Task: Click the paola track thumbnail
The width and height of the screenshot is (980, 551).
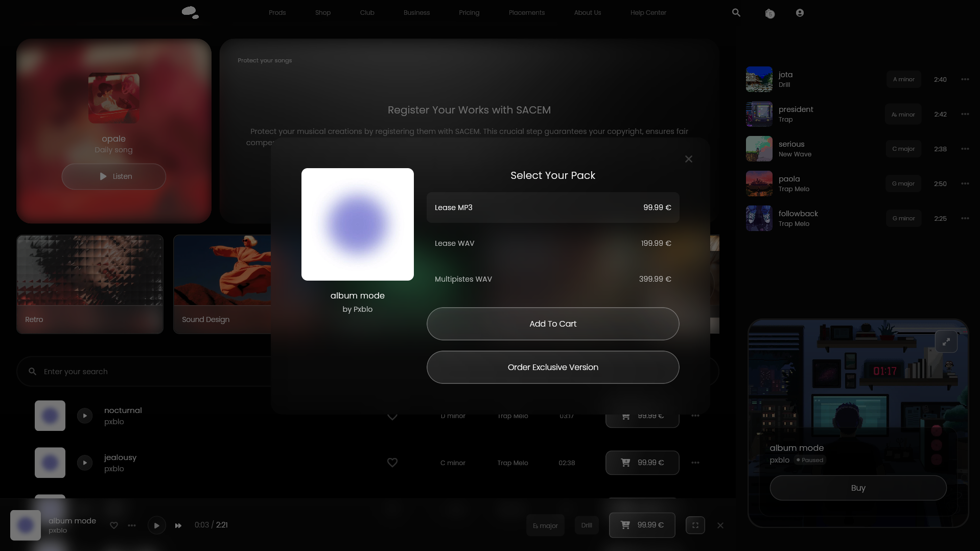Action: [759, 183]
